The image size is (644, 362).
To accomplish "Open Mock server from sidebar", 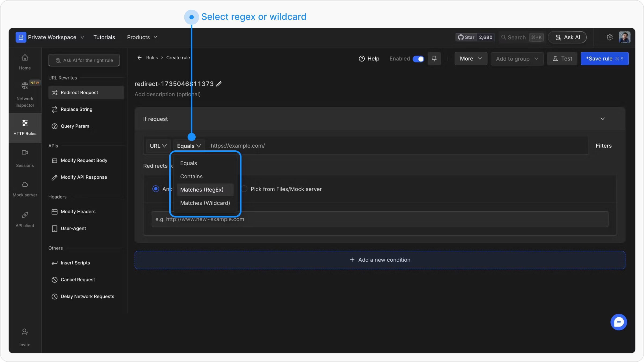I will pos(25,189).
